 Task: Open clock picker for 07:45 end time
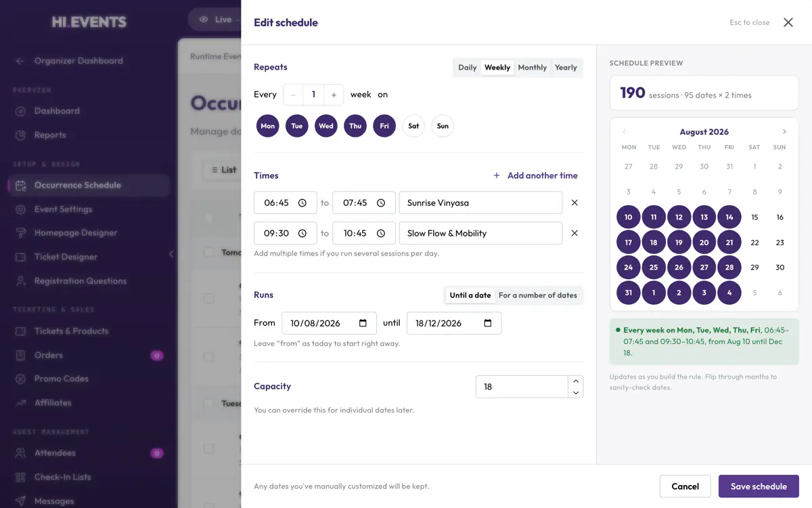(x=381, y=203)
